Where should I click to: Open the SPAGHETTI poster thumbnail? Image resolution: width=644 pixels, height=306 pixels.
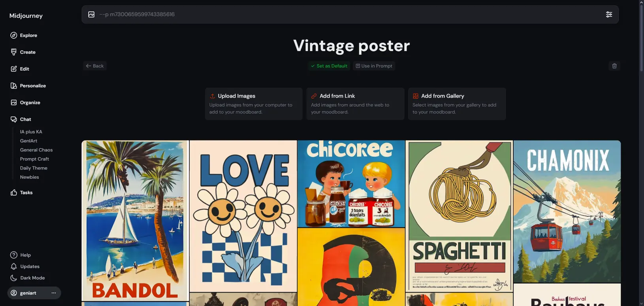[459, 216]
